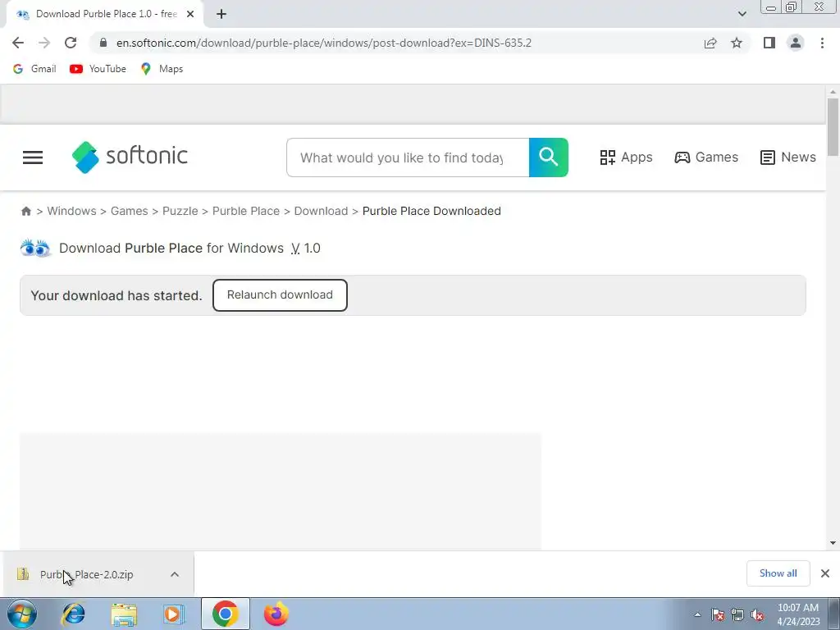Open a new tab with the plus button
This screenshot has width=840, height=630.
[x=221, y=15]
